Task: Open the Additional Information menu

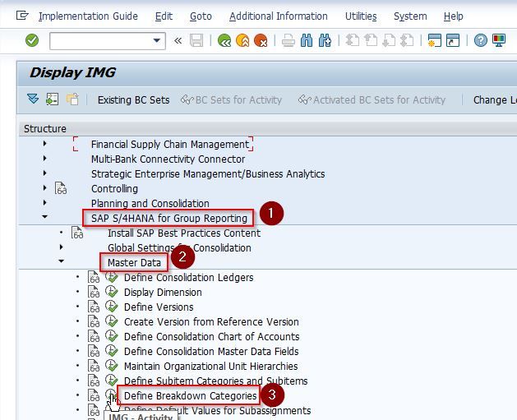Action: (x=279, y=16)
